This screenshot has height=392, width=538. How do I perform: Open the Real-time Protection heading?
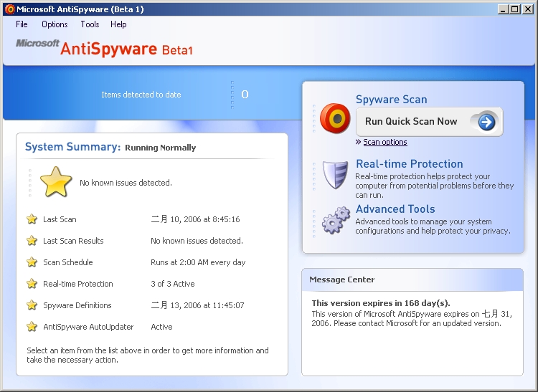(410, 164)
